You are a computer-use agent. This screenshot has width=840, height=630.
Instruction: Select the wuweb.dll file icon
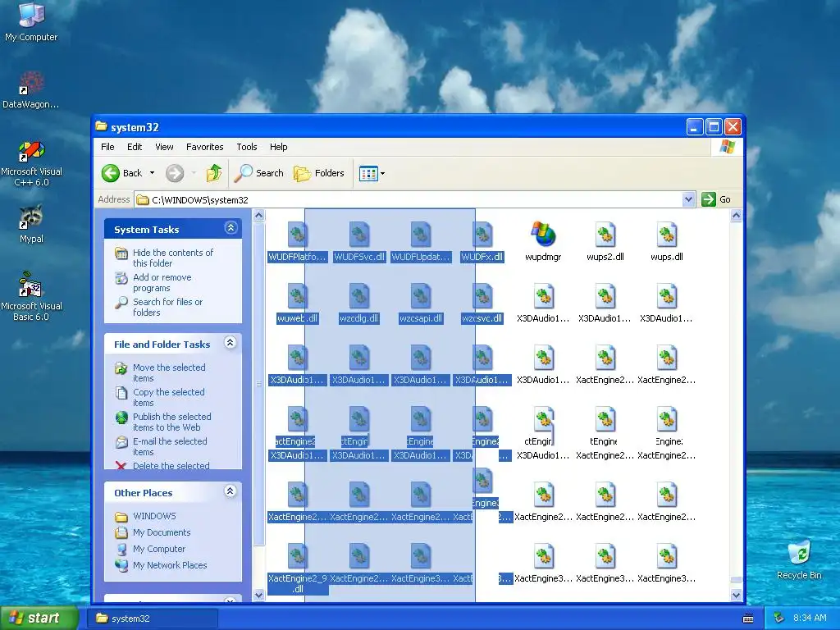tap(297, 296)
